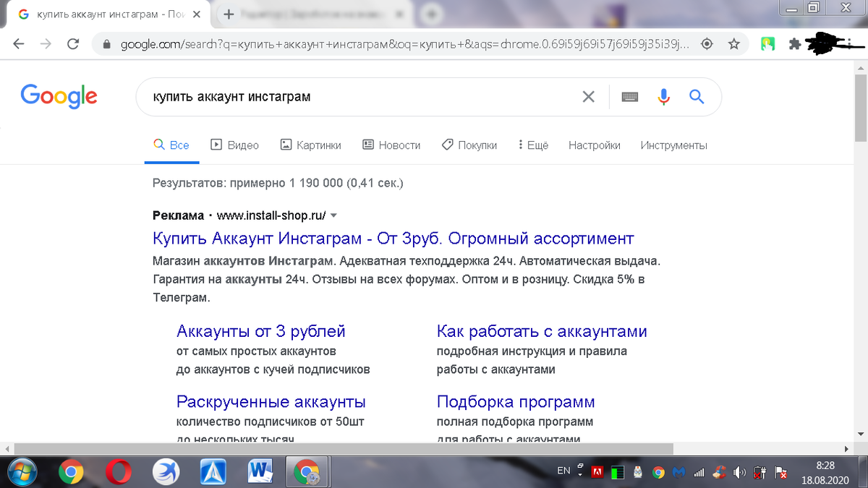Launch Opera from the taskbar
868x488 pixels.
tap(118, 473)
